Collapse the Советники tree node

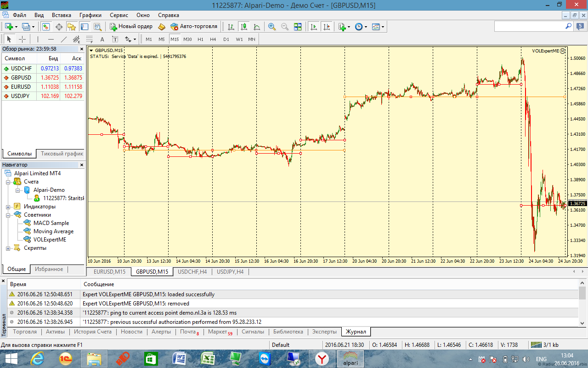[8, 215]
